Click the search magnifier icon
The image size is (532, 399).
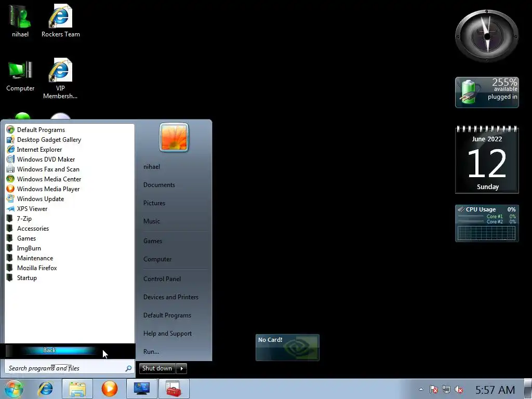tap(128, 368)
